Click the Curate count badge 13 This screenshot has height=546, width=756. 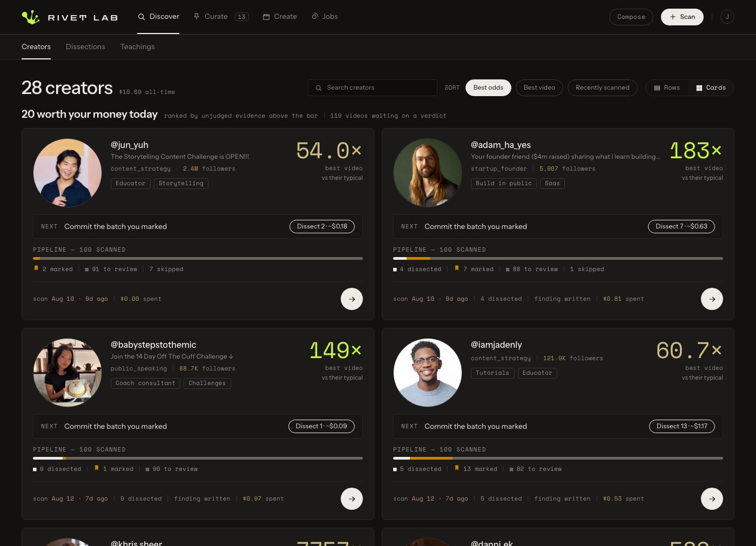242,17
